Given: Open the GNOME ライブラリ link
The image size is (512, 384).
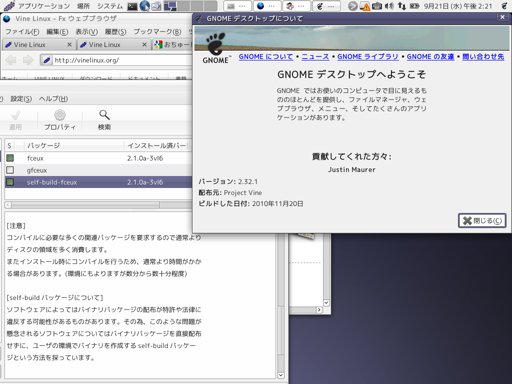Looking at the screenshot, I should [368, 57].
